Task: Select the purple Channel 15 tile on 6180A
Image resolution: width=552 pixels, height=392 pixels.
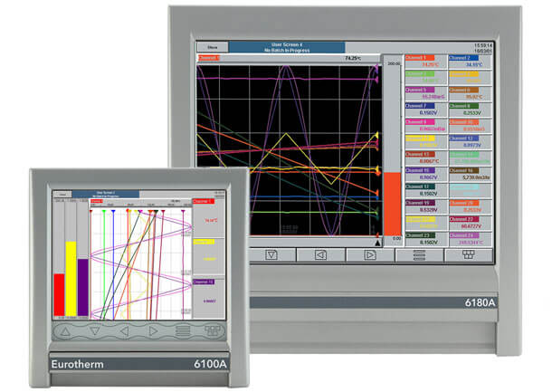Action: pyautogui.click(x=426, y=175)
